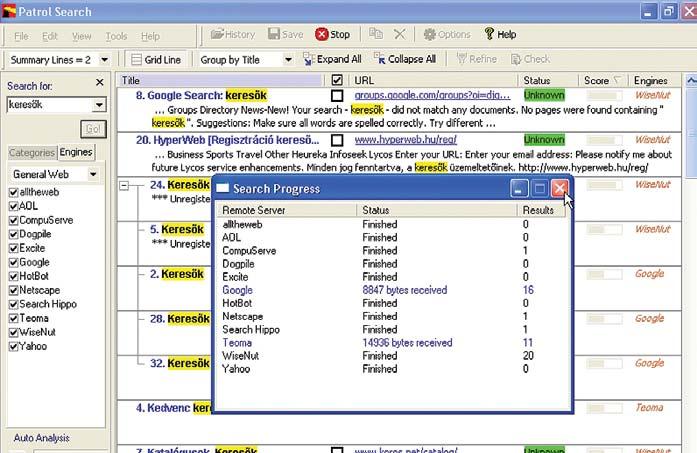Collapse All result groups
The image size is (697, 453).
pyautogui.click(x=405, y=59)
